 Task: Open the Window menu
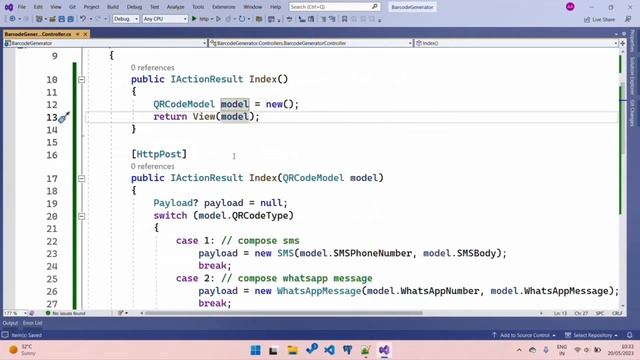click(x=253, y=7)
